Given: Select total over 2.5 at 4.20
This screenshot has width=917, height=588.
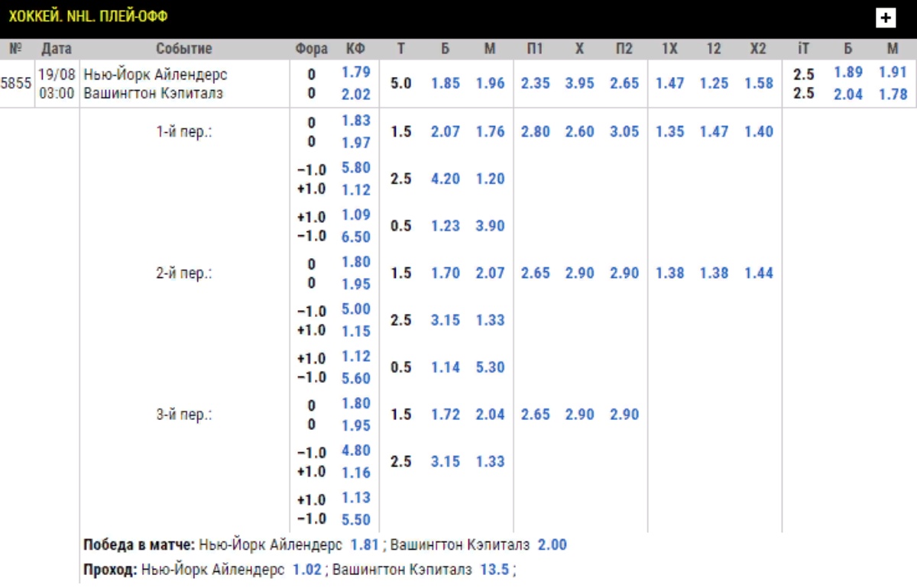Looking at the screenshot, I should click(446, 179).
